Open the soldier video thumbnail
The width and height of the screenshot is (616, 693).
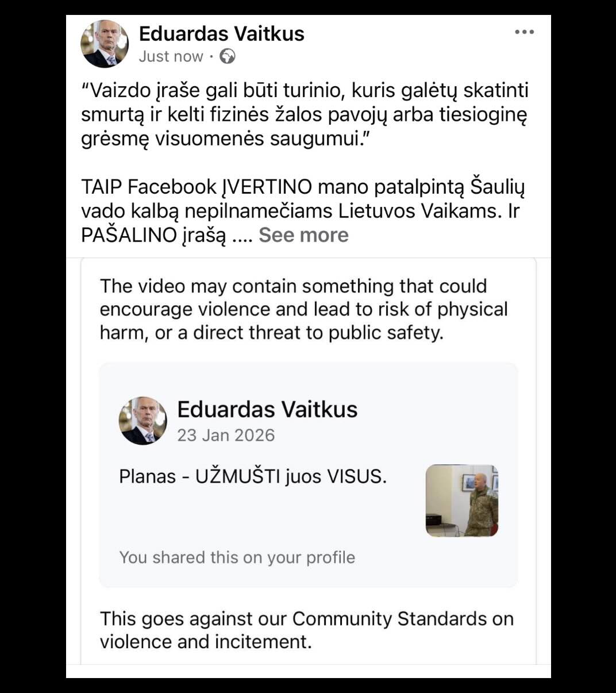(461, 500)
